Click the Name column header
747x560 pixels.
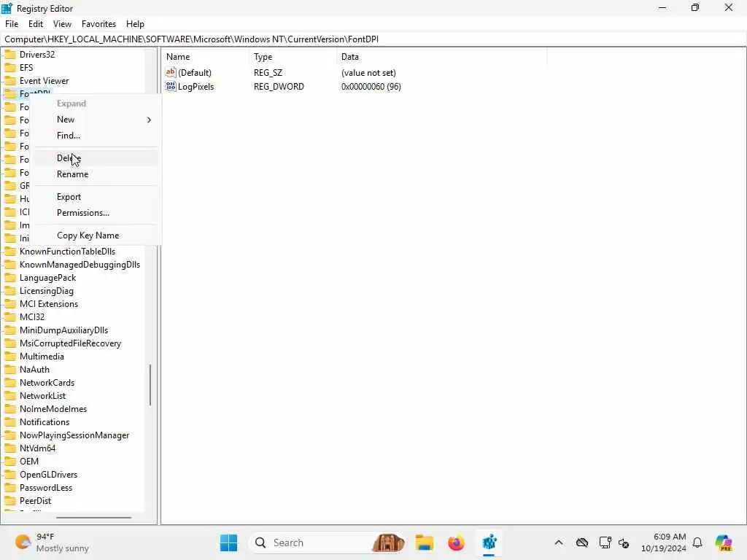coord(178,57)
